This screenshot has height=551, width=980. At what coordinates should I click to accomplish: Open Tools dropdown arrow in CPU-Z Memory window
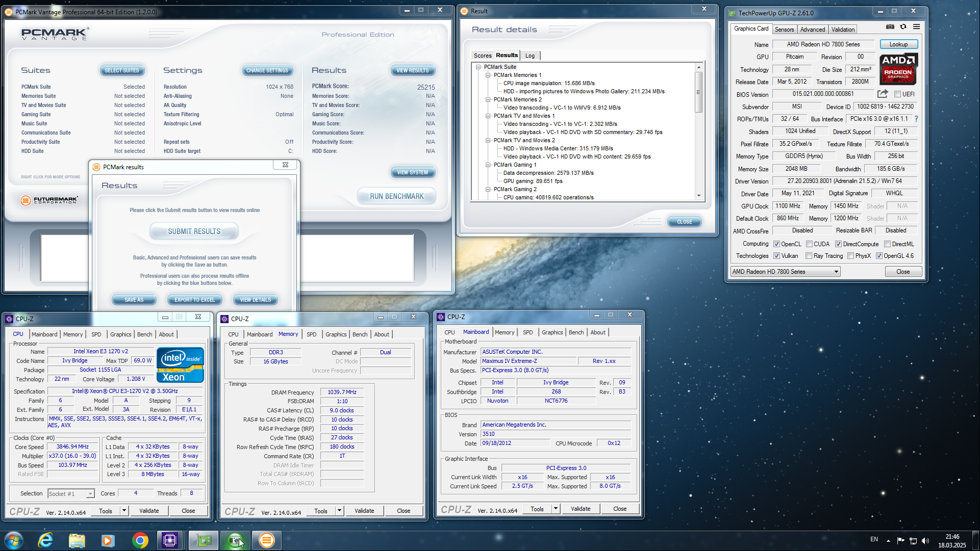pos(339,510)
